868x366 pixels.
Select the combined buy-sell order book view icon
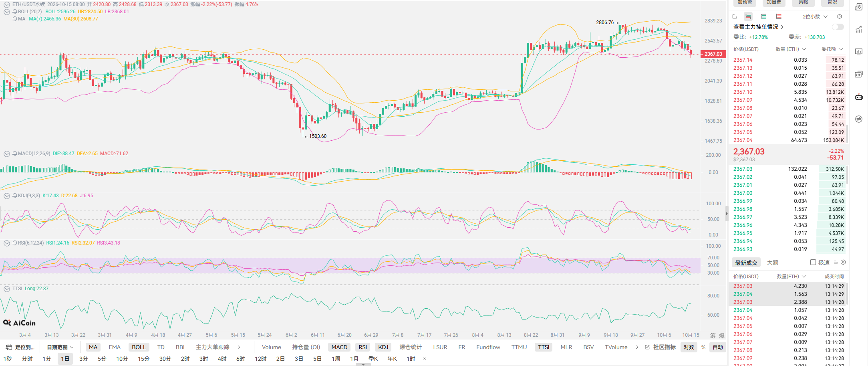tap(748, 16)
